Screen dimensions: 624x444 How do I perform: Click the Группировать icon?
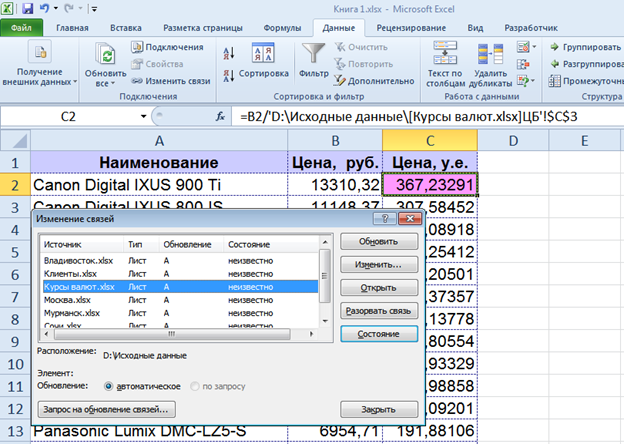point(555,47)
